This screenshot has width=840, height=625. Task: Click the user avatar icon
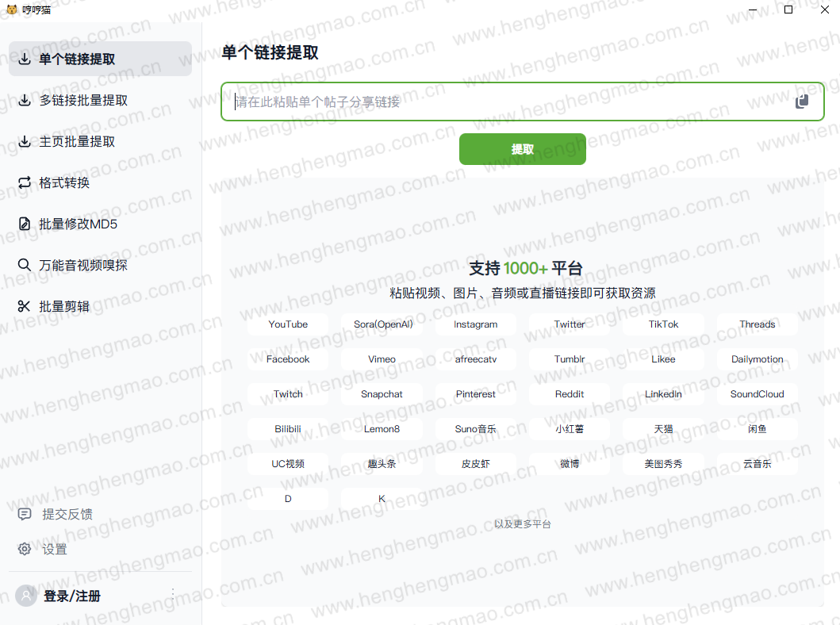[x=26, y=596]
